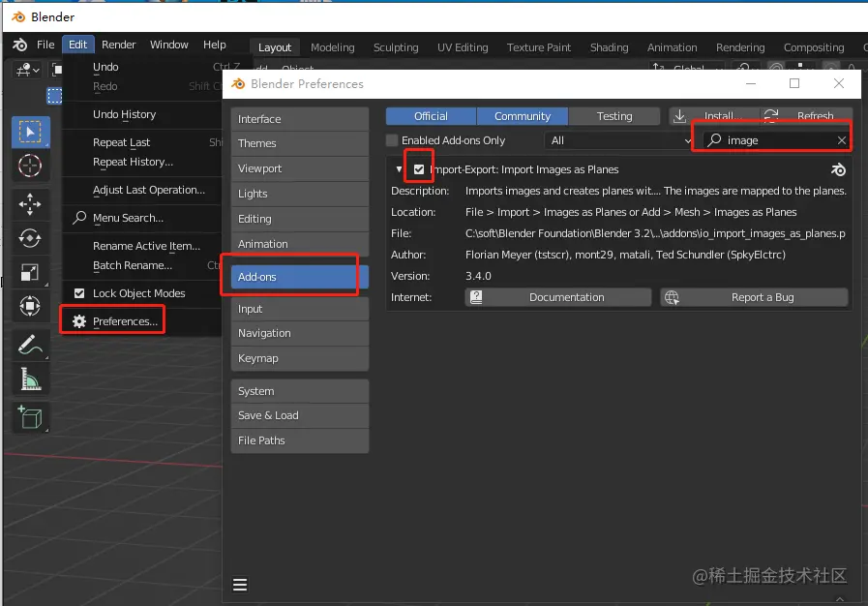This screenshot has height=606, width=868.
Task: Toggle Enabled Add-ons Only checkbox
Action: [392, 140]
